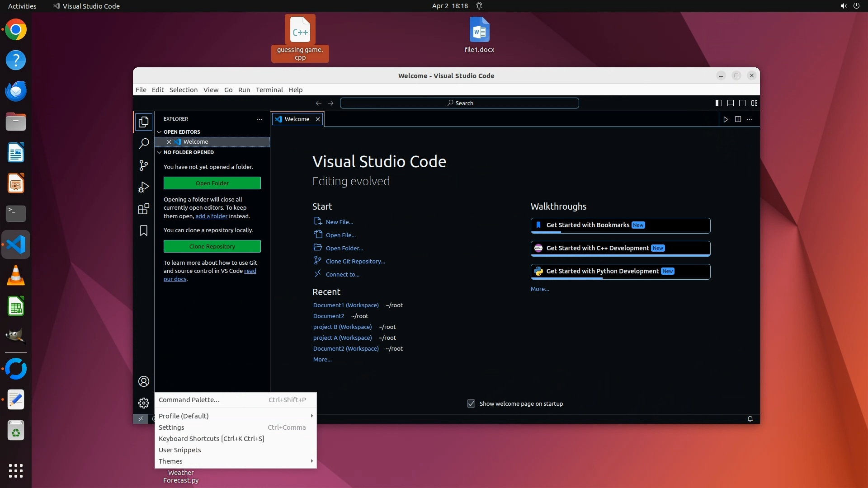Open the Source Control view
Image resolution: width=868 pixels, height=488 pixels.
click(x=144, y=165)
